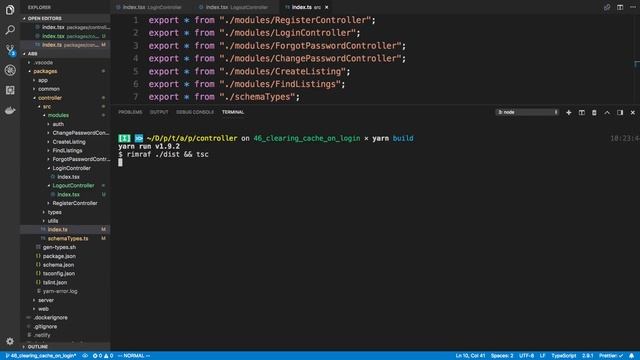The width and height of the screenshot is (640, 360).
Task: Collapse the controller folder
Action: [x=50, y=98]
